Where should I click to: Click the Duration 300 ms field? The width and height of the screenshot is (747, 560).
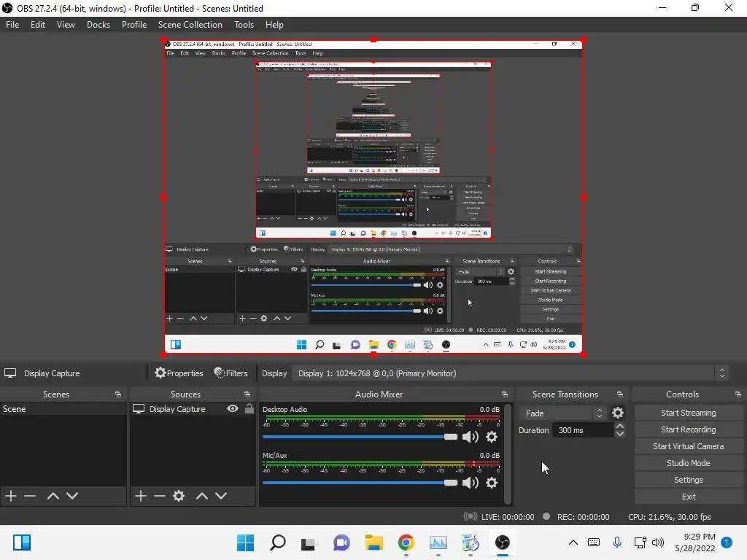tap(583, 430)
